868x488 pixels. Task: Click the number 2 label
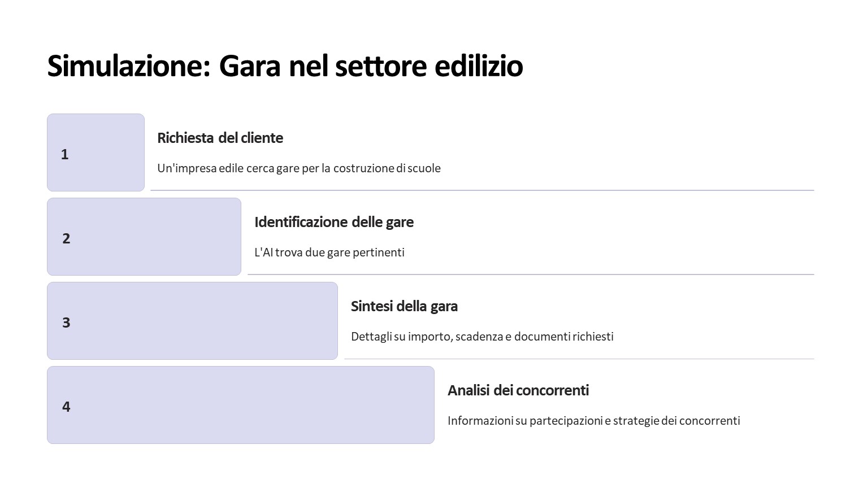pos(66,238)
